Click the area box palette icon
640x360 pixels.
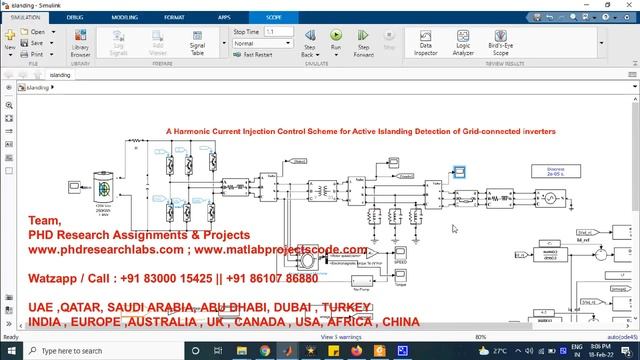point(9,171)
